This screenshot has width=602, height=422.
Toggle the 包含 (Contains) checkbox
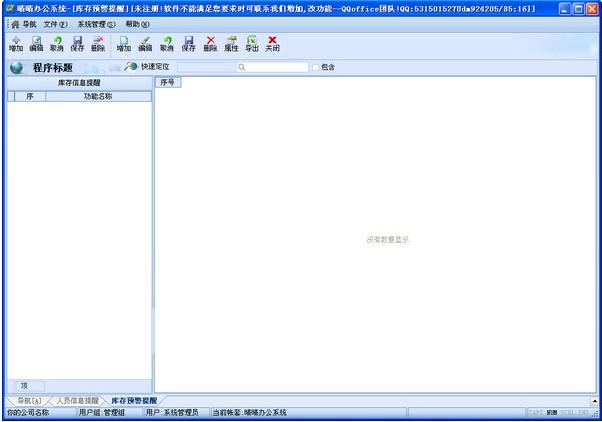tap(316, 67)
